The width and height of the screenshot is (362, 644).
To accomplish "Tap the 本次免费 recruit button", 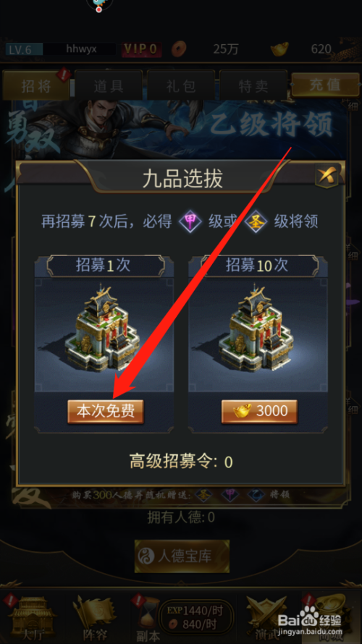I will [x=106, y=412].
